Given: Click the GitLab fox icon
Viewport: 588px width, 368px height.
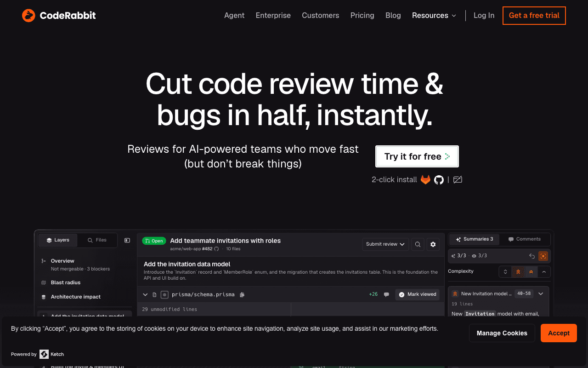Looking at the screenshot, I should [x=426, y=180].
